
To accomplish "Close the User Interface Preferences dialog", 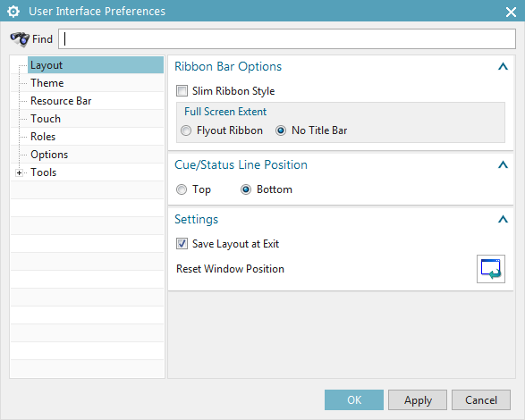I will 511,12.
